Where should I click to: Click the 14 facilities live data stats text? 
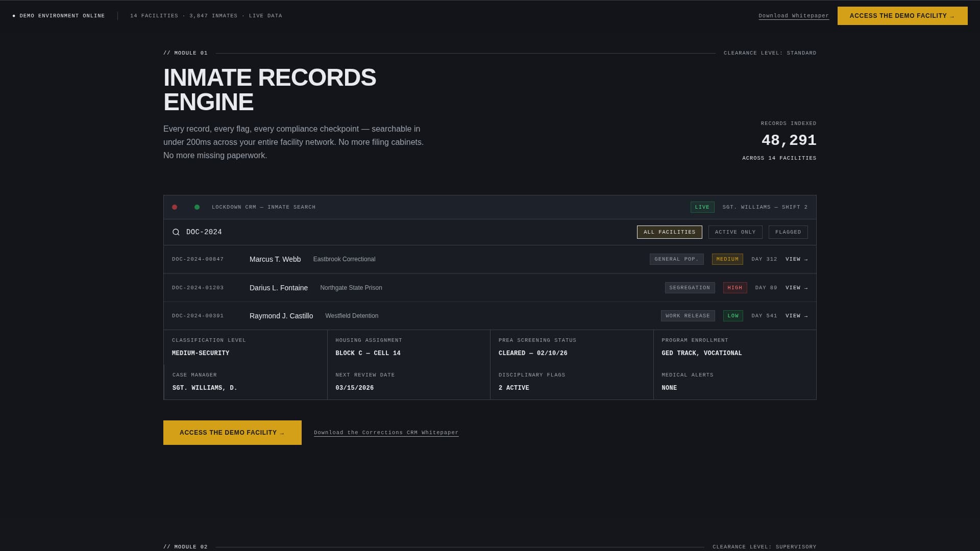206,16
